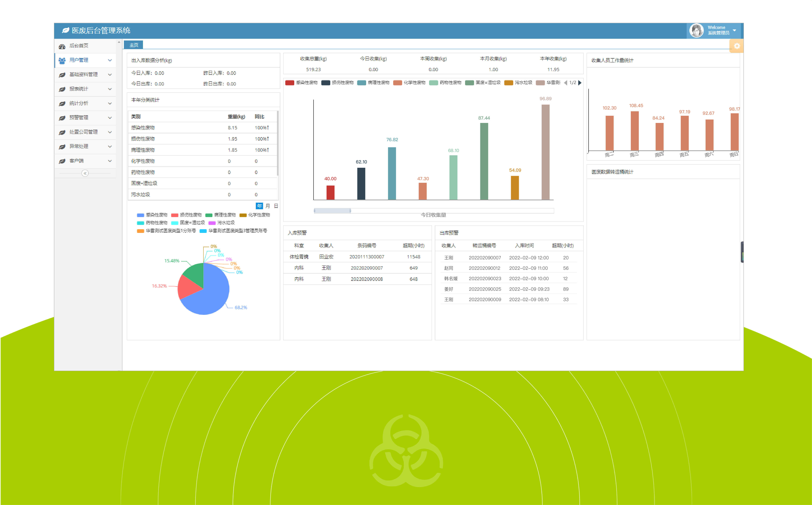Image resolution: width=812 pixels, height=505 pixels.
Task: Click leaf icon beside 异常处理
Action: tap(62, 147)
